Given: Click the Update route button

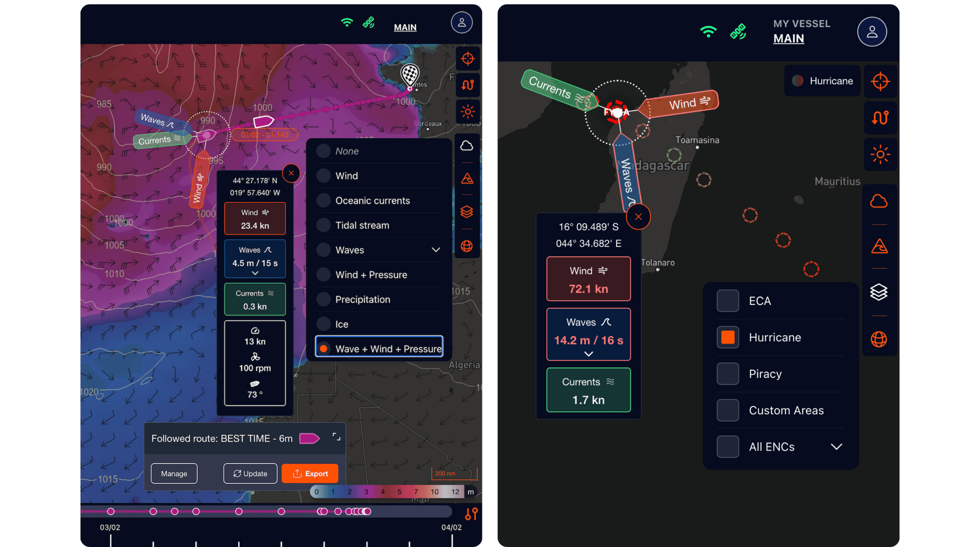Looking at the screenshot, I should click(x=250, y=473).
